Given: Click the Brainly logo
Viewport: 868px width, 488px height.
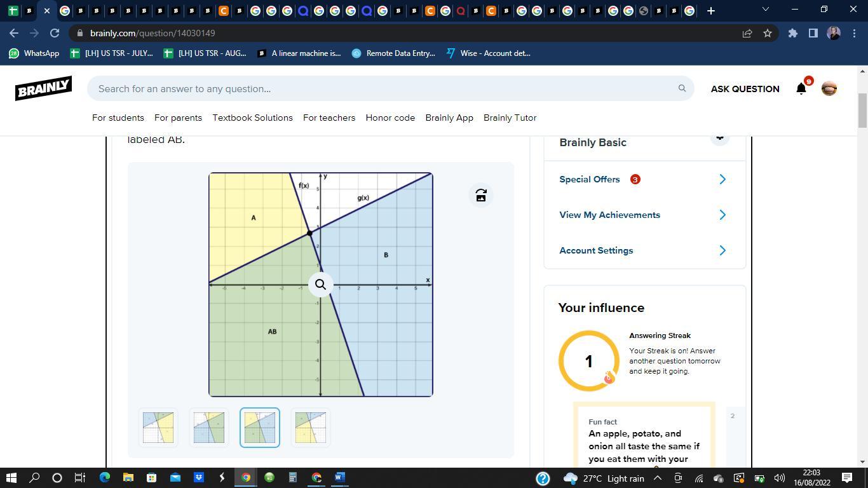Looking at the screenshot, I should pyautogui.click(x=43, y=88).
